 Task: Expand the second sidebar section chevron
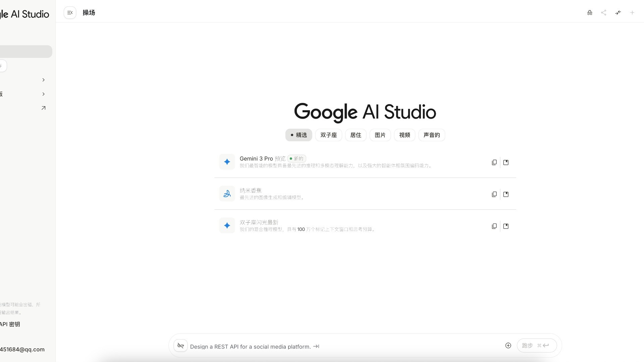[x=43, y=94]
